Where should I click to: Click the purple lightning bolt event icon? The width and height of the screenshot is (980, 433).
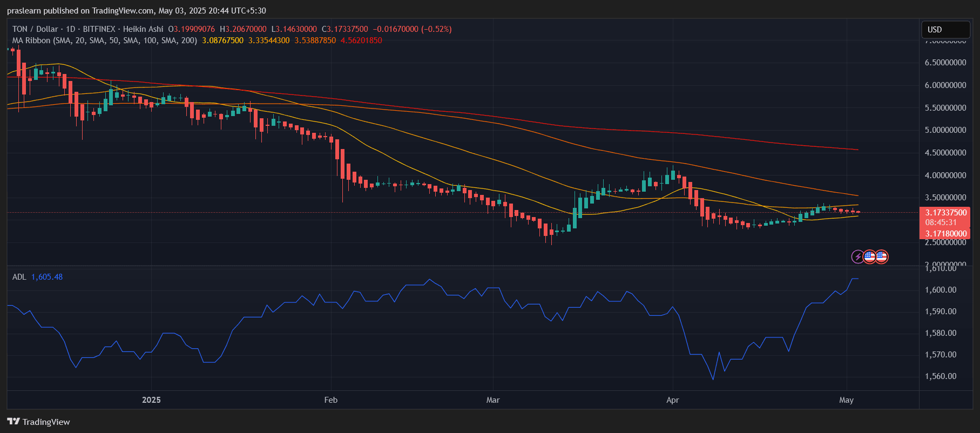point(857,257)
